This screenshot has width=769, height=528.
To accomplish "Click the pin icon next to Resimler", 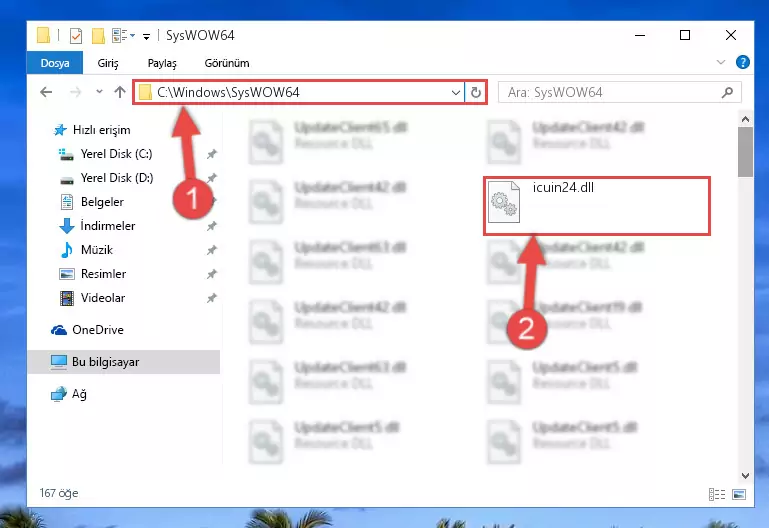I will pyautogui.click(x=211, y=275).
